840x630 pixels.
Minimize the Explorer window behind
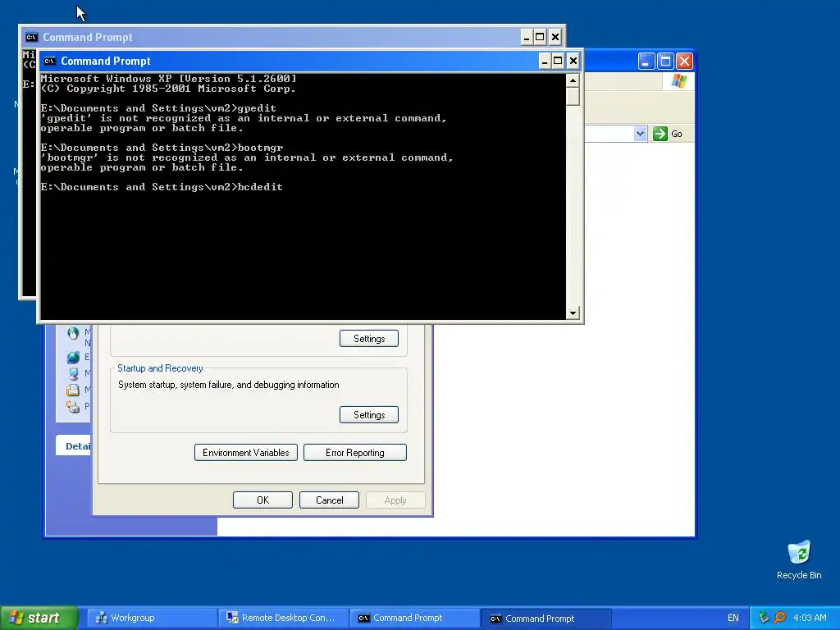pyautogui.click(x=646, y=62)
